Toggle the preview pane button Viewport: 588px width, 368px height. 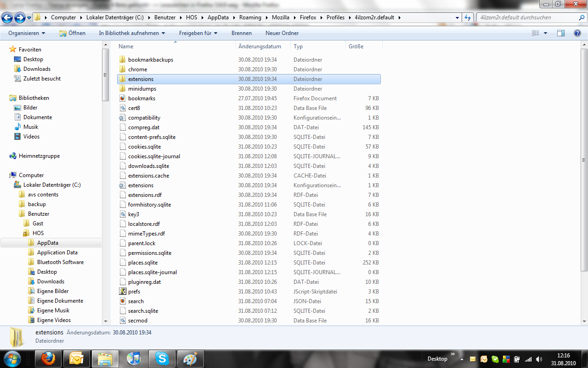(x=560, y=33)
